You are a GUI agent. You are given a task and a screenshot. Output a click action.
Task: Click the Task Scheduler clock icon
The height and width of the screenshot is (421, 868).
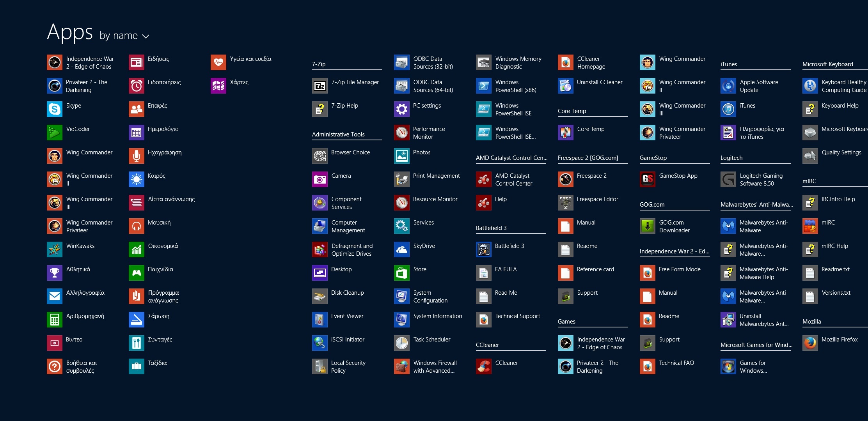[402, 343]
